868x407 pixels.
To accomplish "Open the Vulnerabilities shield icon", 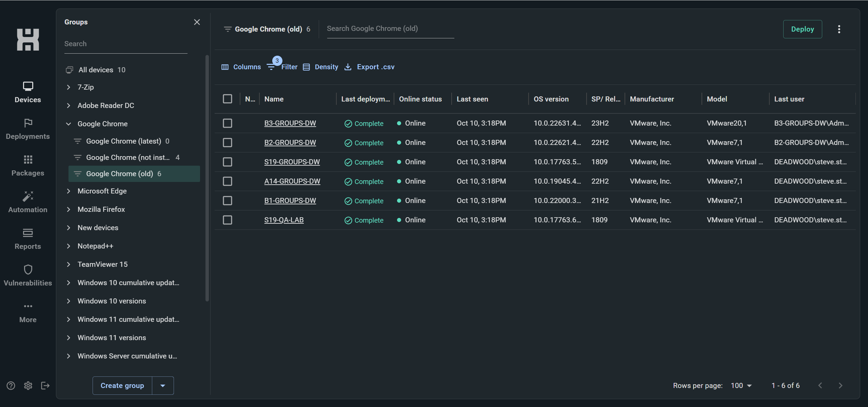I will coord(28,270).
